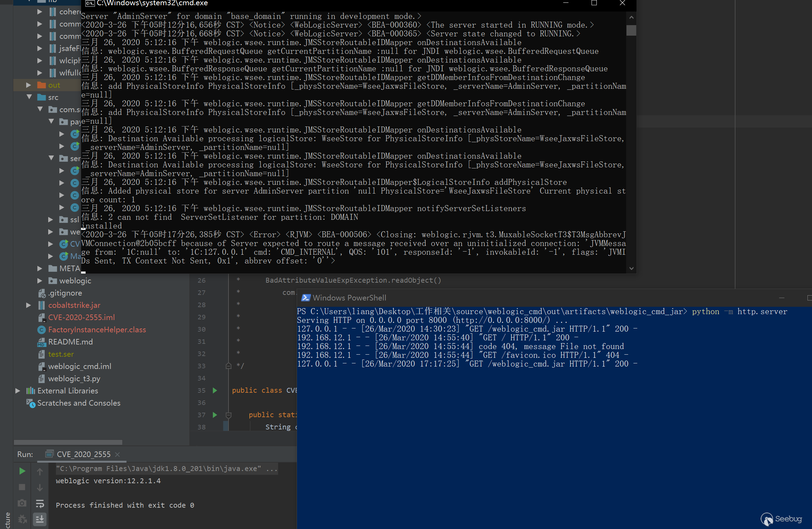Click up the stack trace arrow
The height and width of the screenshot is (529, 812).
40,472
